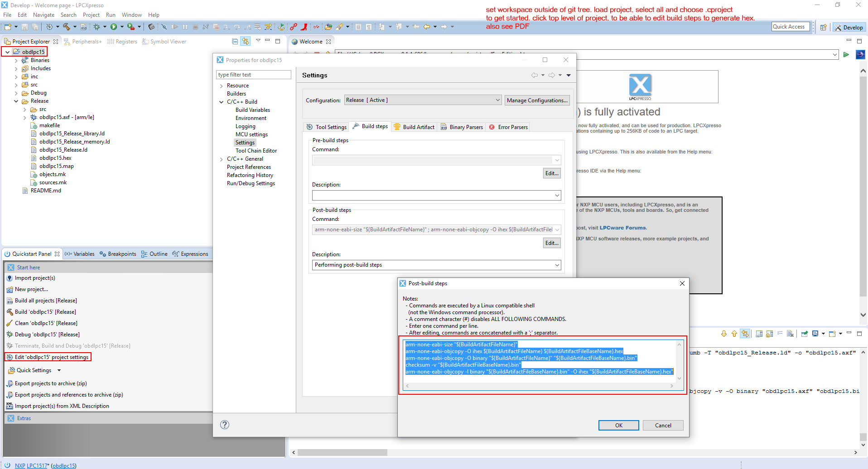Click OK in Post-build steps dialog
Image resolution: width=868 pixels, height=469 pixels.
coord(619,426)
